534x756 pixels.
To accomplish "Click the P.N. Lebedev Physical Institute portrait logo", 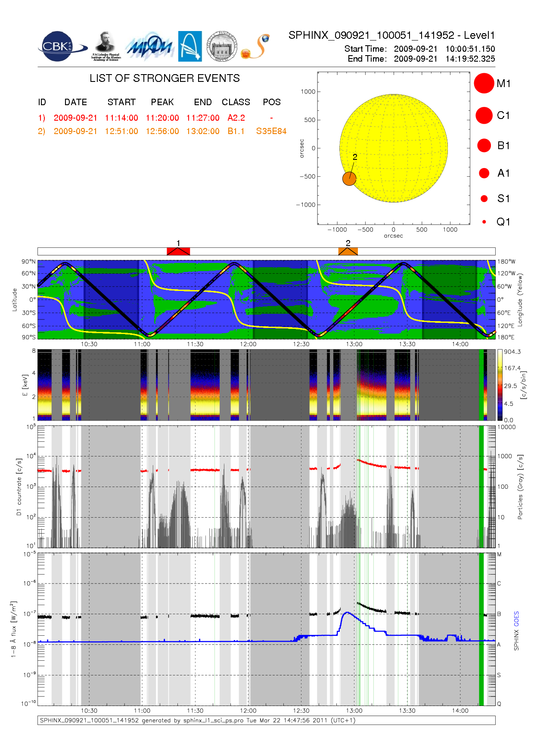I will tap(106, 47).
